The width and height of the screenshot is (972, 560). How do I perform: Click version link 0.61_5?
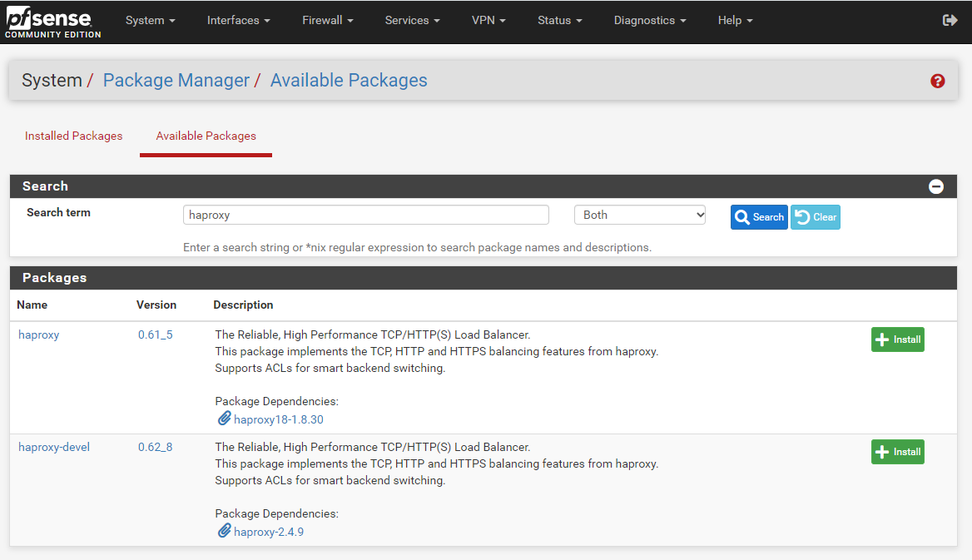[x=156, y=335]
